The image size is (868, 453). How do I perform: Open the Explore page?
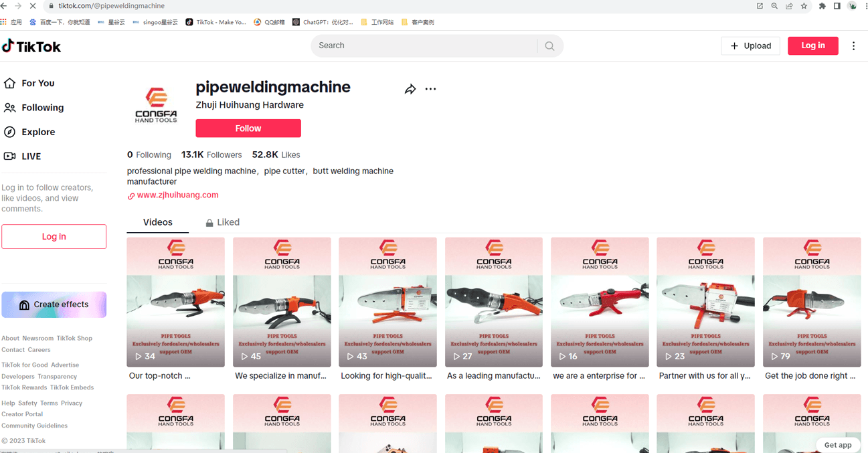29,132
